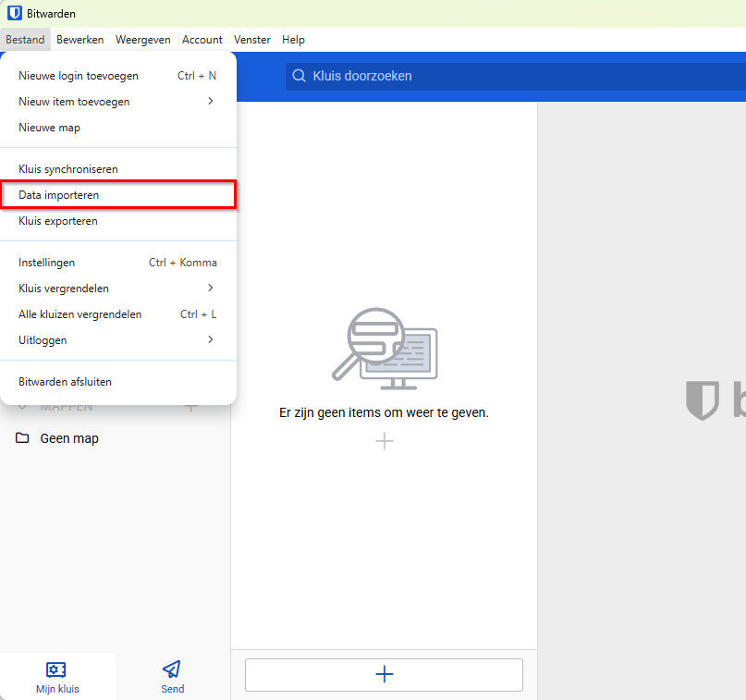Click the magnifier icon in search bar
This screenshot has width=746, height=700.
(299, 76)
